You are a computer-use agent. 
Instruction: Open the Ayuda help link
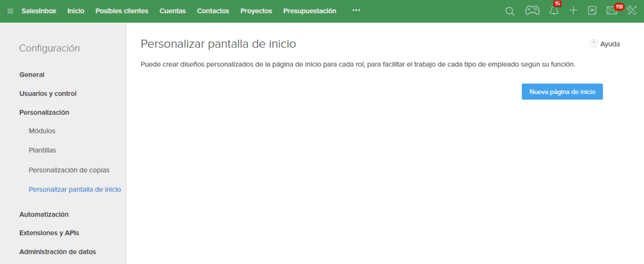click(610, 44)
